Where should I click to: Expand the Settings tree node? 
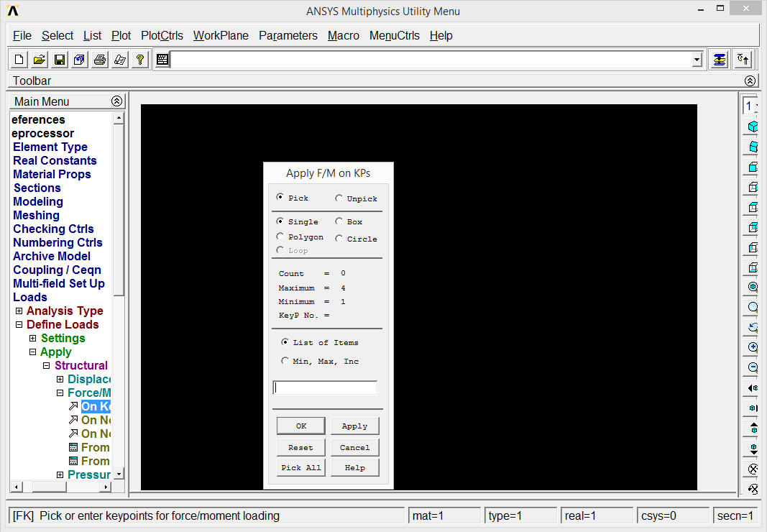click(33, 338)
